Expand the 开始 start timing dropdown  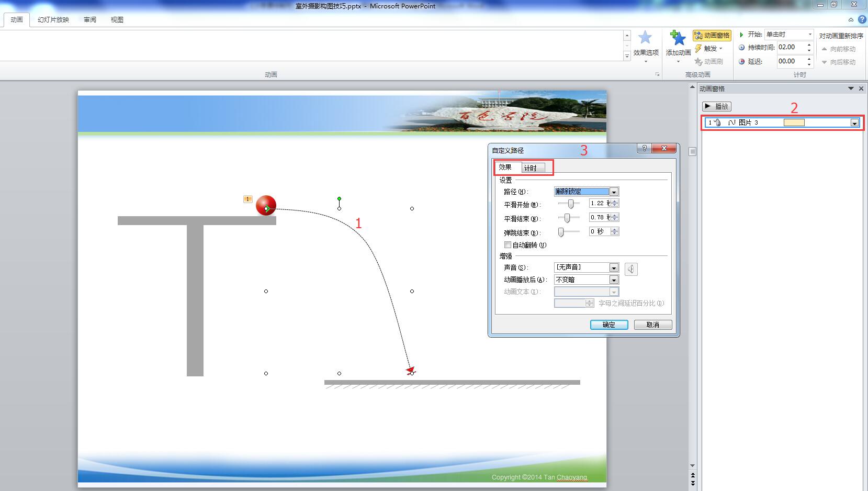coord(810,35)
